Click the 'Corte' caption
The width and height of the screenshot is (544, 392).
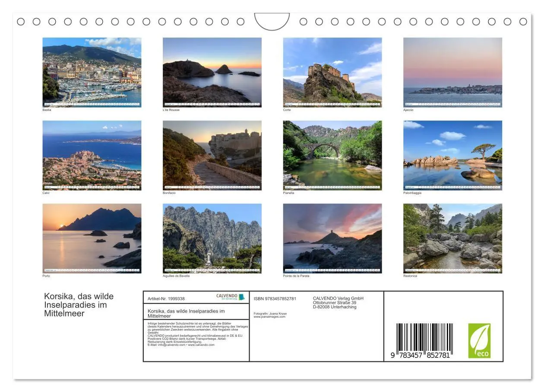click(x=287, y=110)
